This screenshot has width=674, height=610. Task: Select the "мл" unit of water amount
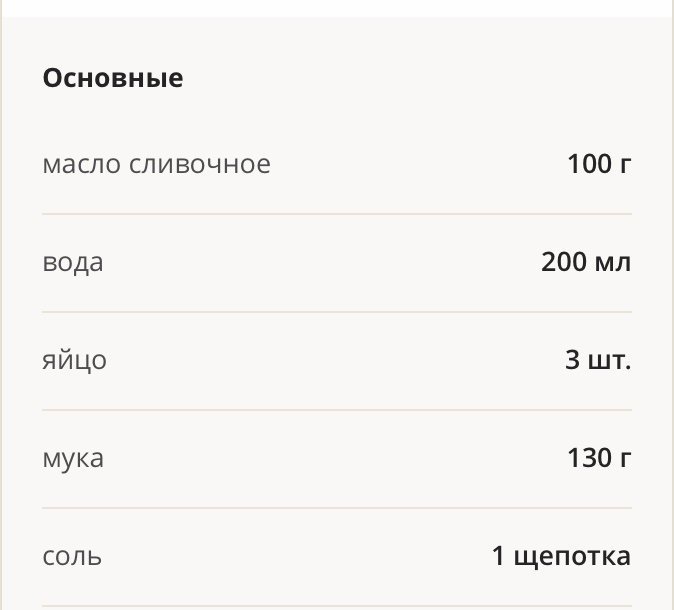coord(613,263)
